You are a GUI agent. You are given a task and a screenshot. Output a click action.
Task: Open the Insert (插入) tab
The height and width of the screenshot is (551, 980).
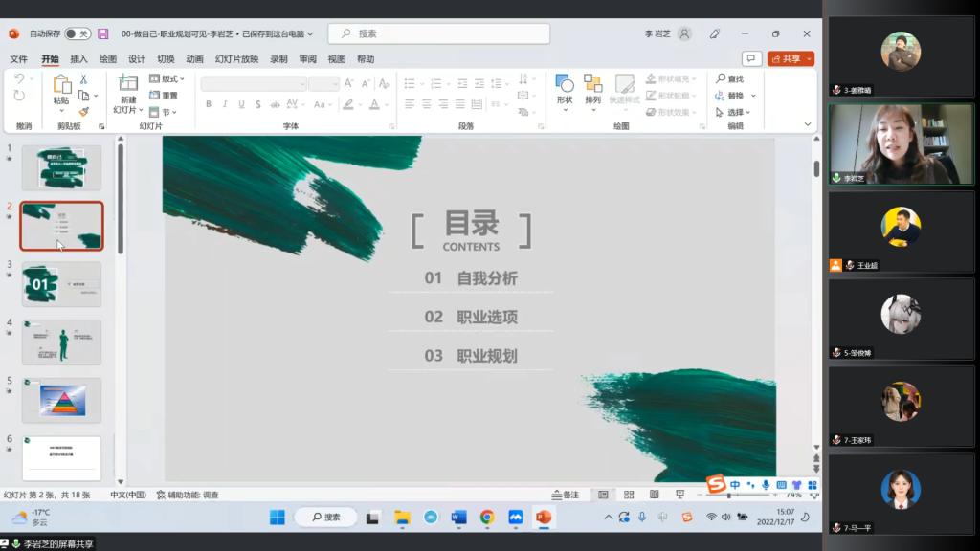[x=78, y=59]
